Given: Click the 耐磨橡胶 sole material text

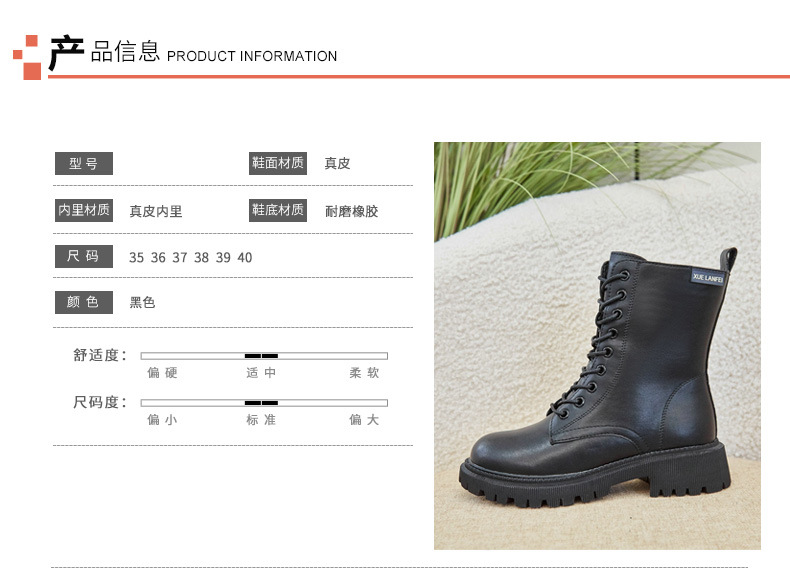Looking at the screenshot, I should click(x=352, y=211).
